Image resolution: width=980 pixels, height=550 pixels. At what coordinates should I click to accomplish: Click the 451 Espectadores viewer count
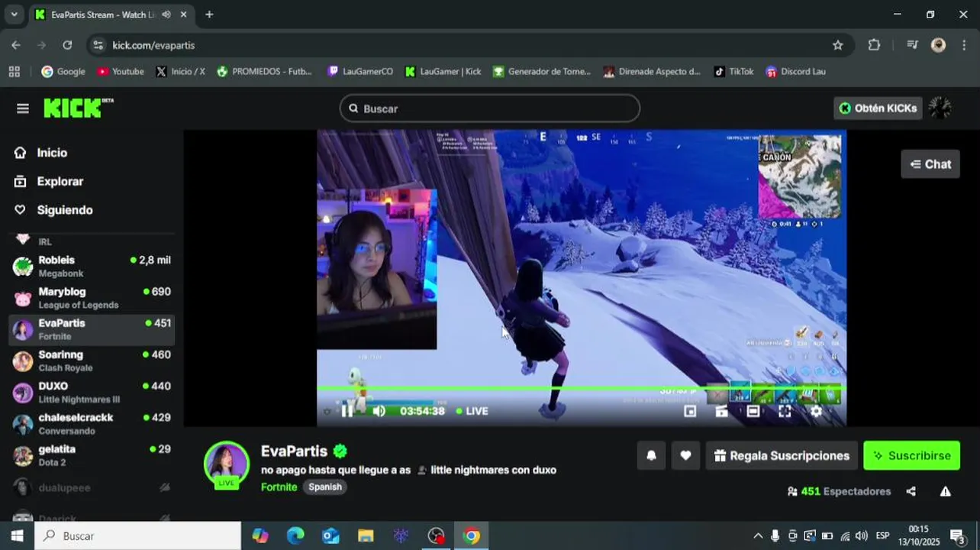pos(839,491)
